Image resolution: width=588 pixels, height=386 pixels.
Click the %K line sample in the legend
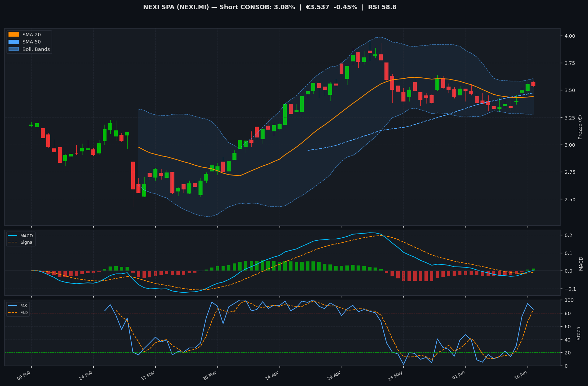13,306
